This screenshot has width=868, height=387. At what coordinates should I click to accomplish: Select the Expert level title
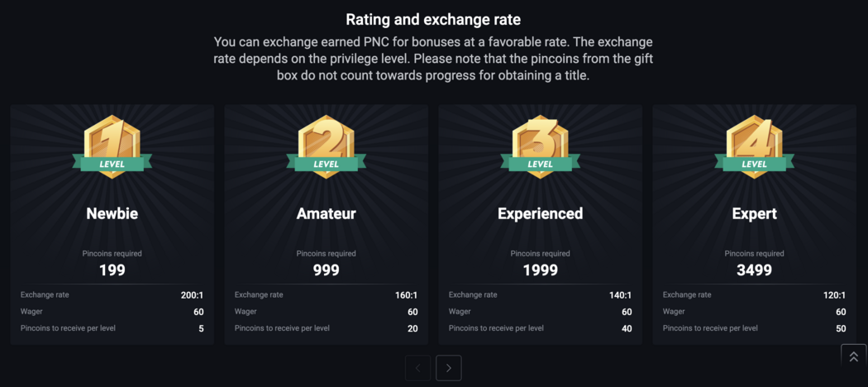754,213
